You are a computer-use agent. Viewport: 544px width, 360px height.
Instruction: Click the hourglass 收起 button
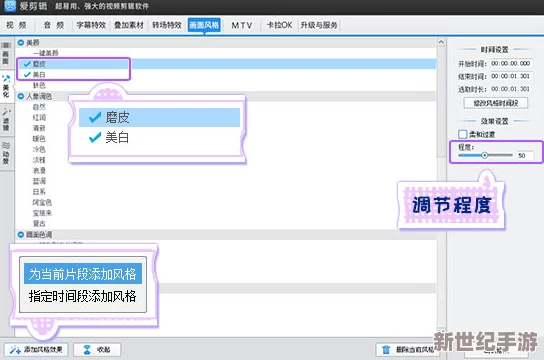coord(97,350)
